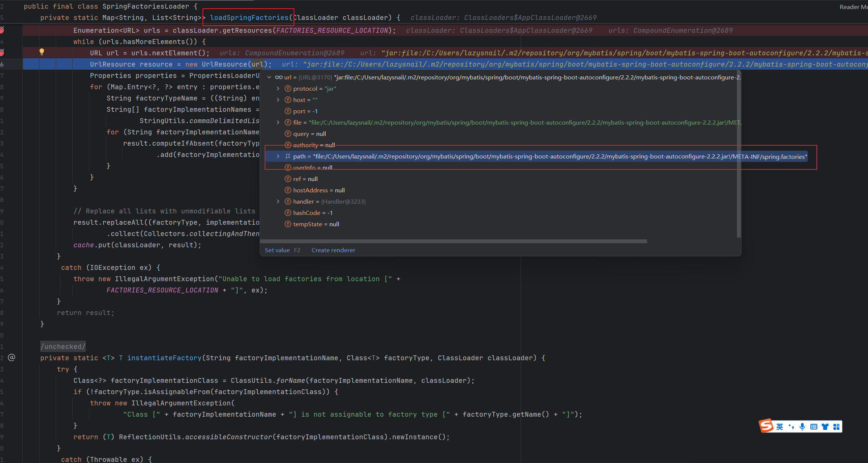Click the IME microphone voice input icon
This screenshot has height=463, width=868.
[803, 427]
